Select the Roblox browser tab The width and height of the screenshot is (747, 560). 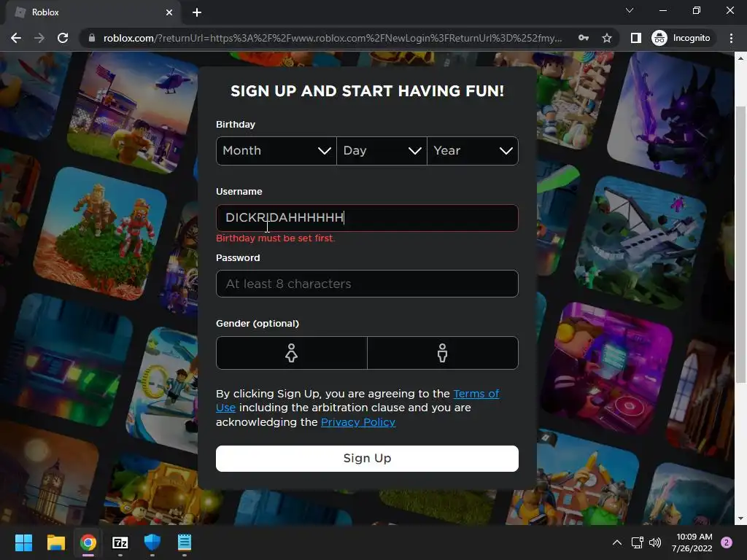pyautogui.click(x=93, y=12)
